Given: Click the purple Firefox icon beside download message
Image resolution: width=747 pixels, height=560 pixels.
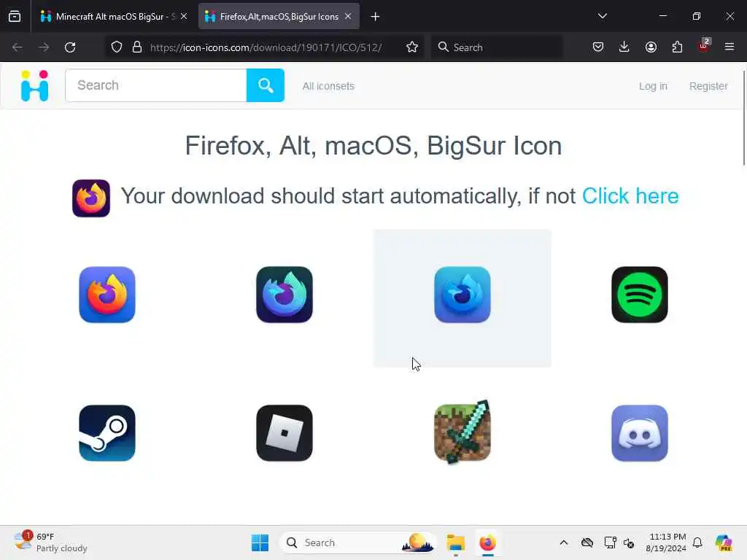Looking at the screenshot, I should point(91,198).
